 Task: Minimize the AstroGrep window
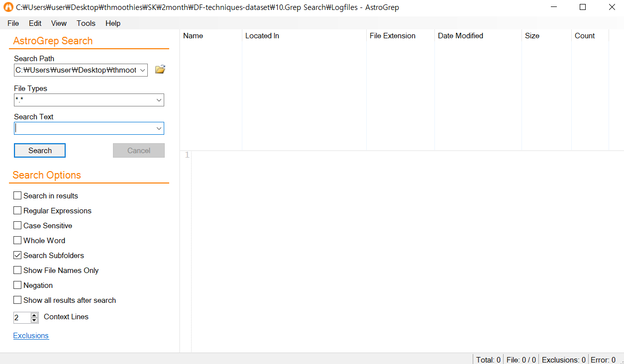coord(553,7)
